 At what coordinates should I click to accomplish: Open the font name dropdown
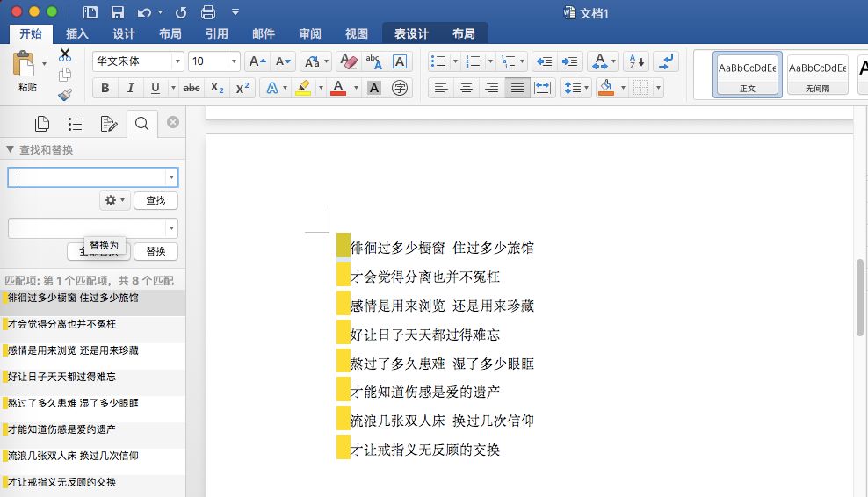tap(177, 61)
